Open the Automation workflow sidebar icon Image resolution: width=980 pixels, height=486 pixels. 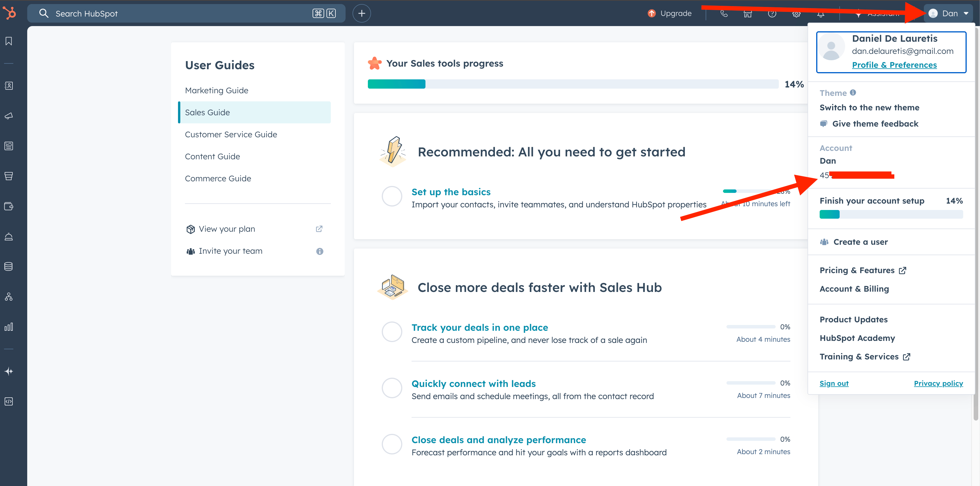coord(9,297)
